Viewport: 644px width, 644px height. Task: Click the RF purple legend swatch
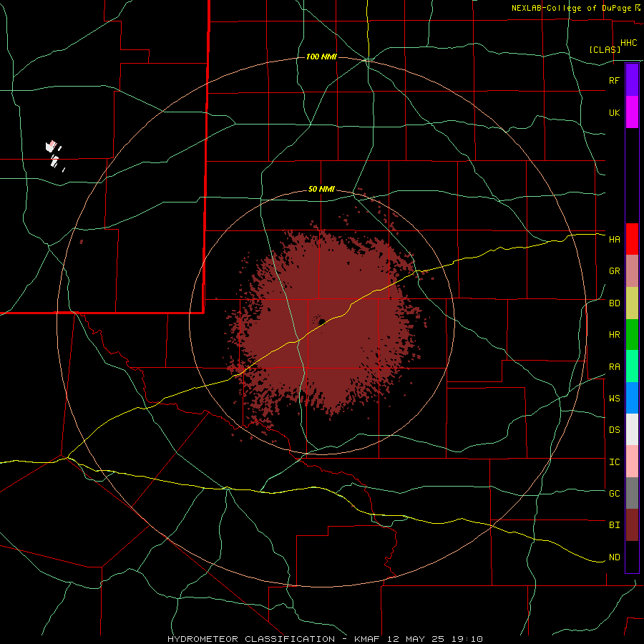[632, 80]
